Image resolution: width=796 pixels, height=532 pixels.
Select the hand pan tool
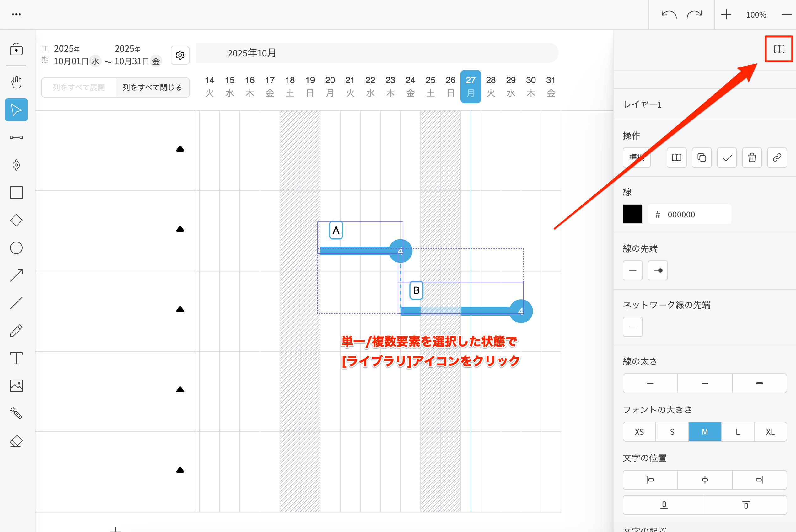pos(16,82)
